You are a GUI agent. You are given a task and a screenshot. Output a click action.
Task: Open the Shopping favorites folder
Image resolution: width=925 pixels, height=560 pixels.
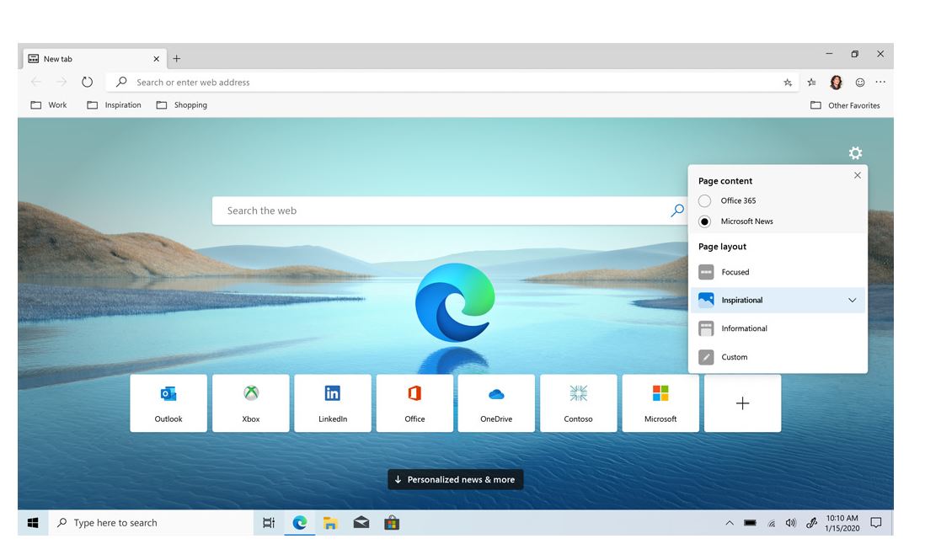point(182,105)
